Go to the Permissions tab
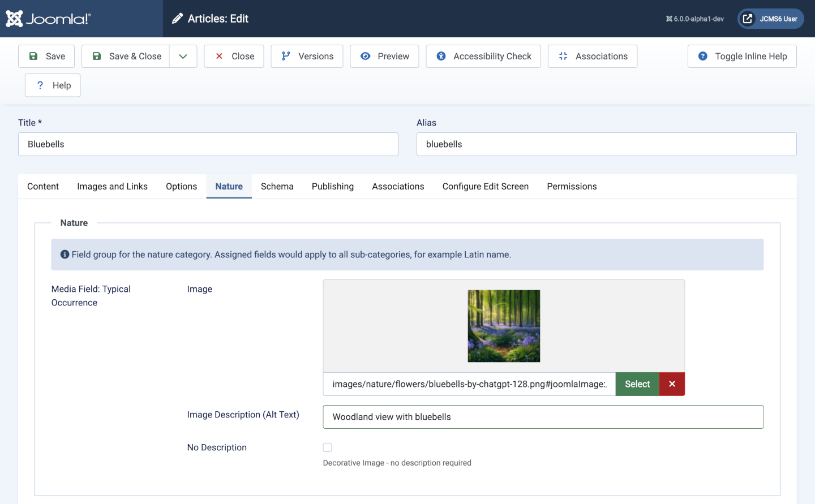This screenshot has height=504, width=815. point(572,187)
